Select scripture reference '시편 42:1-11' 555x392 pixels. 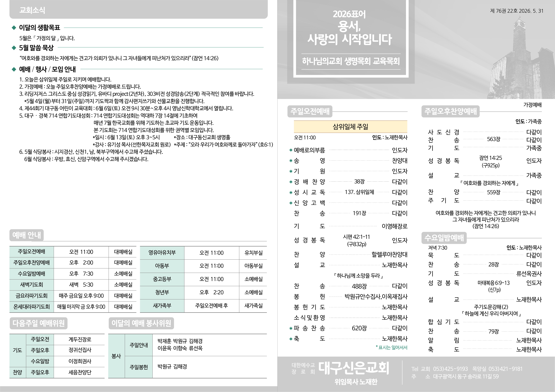click(357, 237)
